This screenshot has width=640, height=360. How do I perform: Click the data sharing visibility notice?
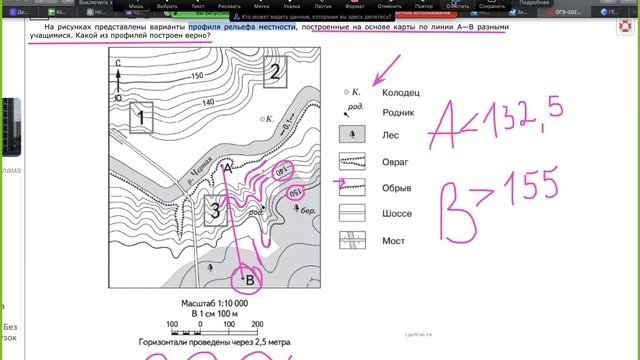coord(312,17)
